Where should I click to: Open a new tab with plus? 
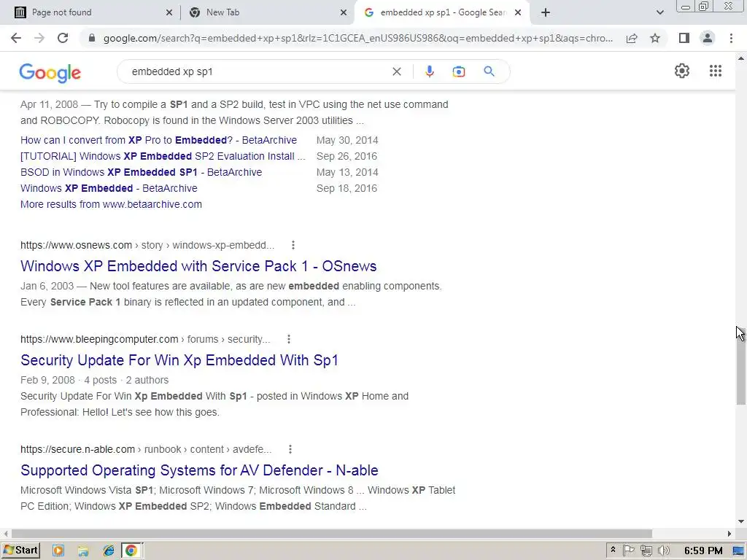coord(546,12)
